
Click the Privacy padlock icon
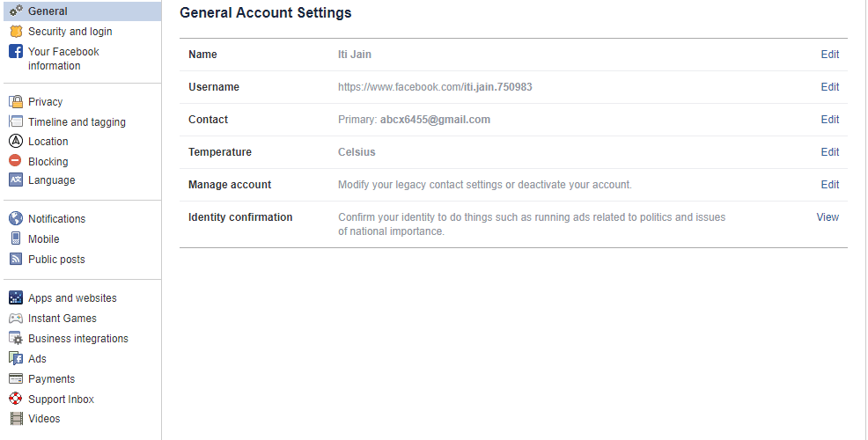point(16,101)
